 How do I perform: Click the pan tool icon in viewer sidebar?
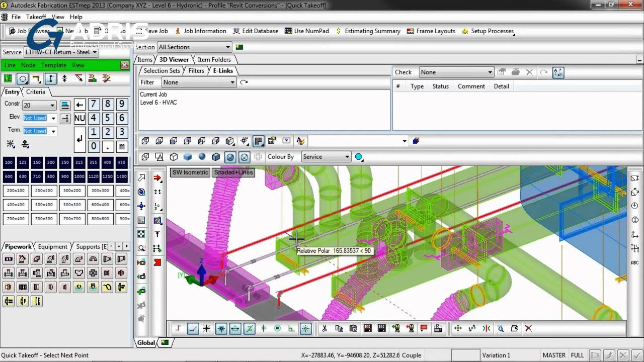[x=141, y=206]
